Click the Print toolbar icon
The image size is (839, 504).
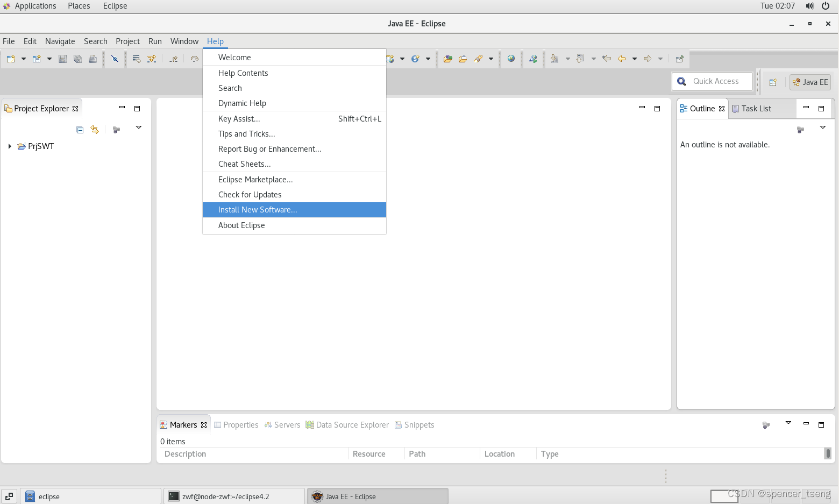pyautogui.click(x=93, y=59)
